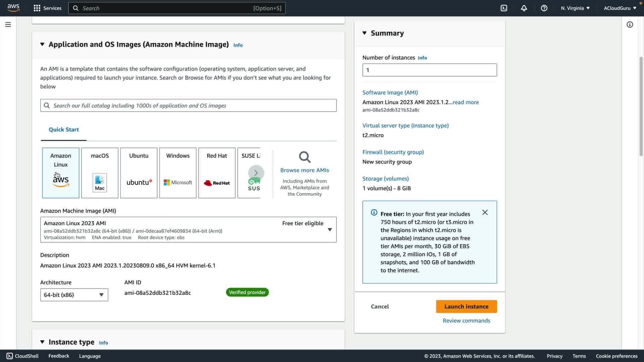Select the Windows AMI tile
The width and height of the screenshot is (644, 362).
pyautogui.click(x=178, y=173)
